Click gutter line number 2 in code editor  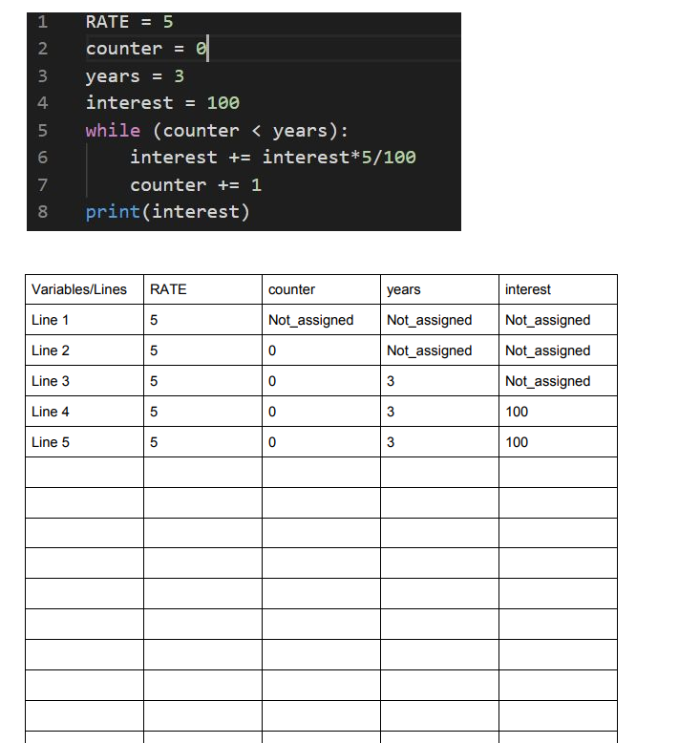(43, 49)
